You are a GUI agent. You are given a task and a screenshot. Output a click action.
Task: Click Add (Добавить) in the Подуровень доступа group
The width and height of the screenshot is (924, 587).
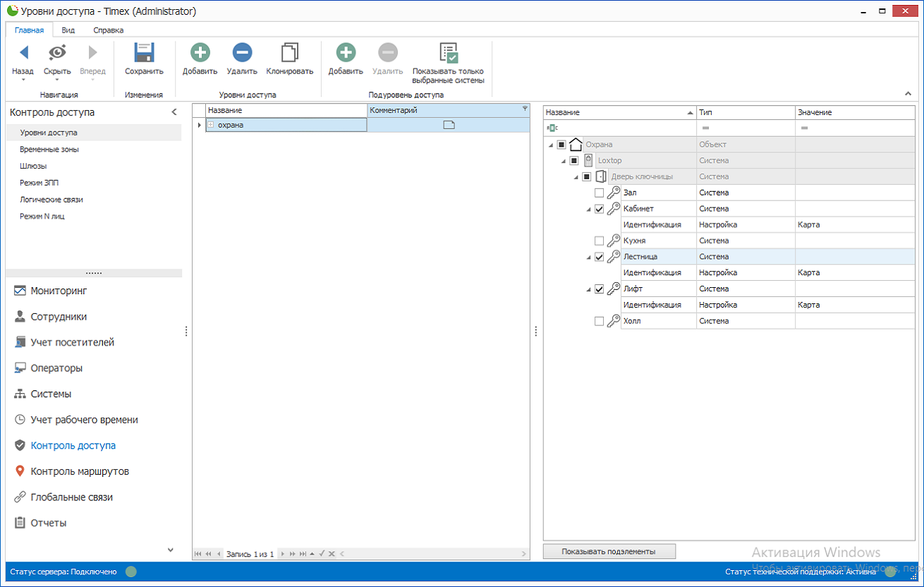[346, 54]
